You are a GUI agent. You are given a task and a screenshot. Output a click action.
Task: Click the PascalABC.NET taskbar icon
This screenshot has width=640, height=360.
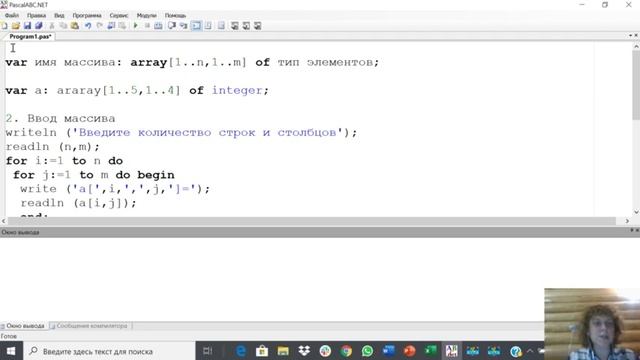click(451, 351)
